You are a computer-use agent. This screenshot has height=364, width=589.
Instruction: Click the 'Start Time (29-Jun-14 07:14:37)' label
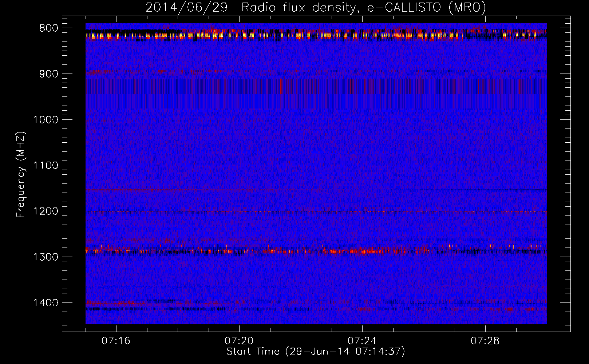[x=316, y=352]
